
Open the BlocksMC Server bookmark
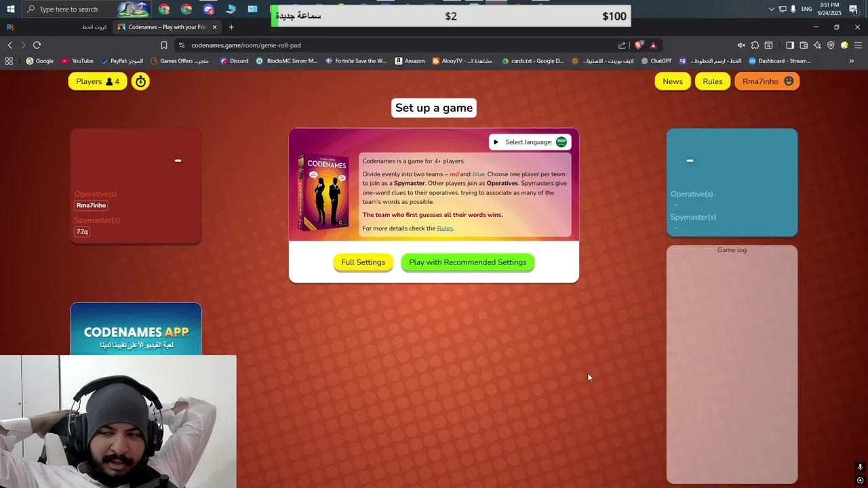(x=286, y=61)
